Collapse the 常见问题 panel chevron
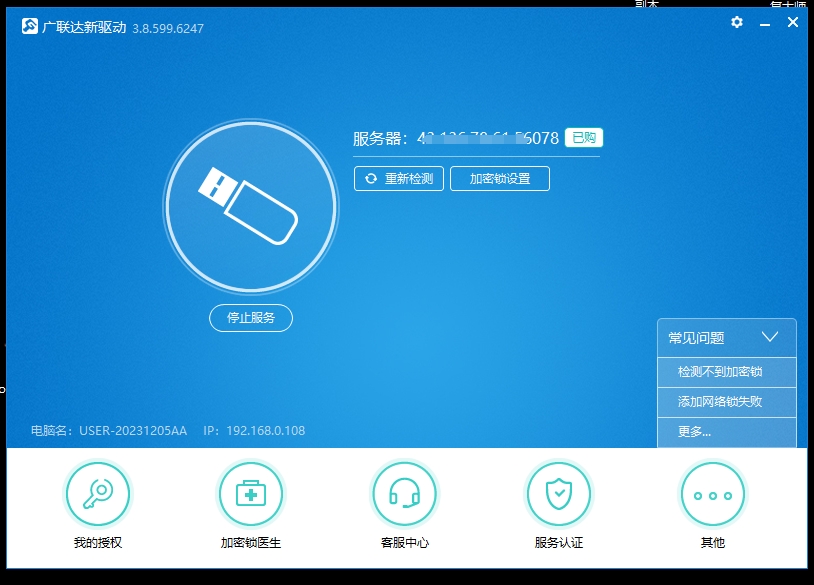Viewport: 814px width, 585px height. pos(770,337)
